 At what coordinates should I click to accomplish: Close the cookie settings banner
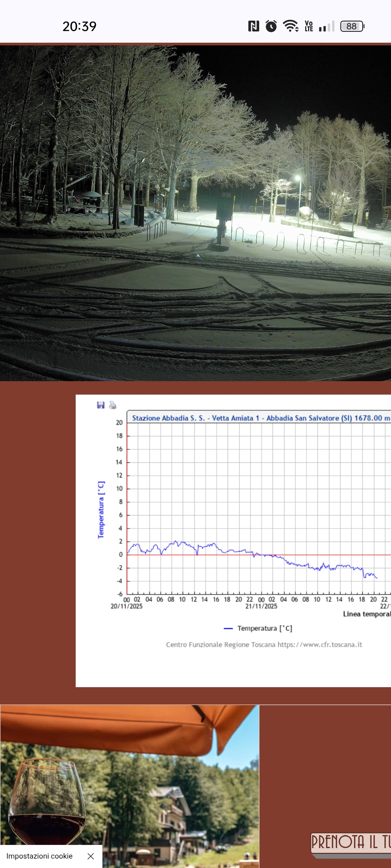[x=91, y=856]
